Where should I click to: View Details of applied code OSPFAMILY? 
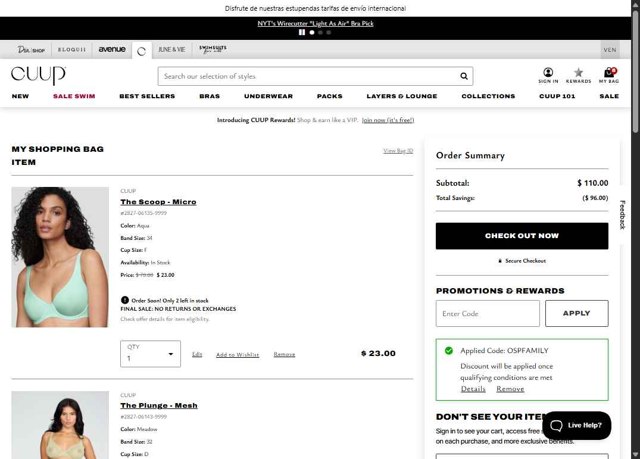point(473,389)
